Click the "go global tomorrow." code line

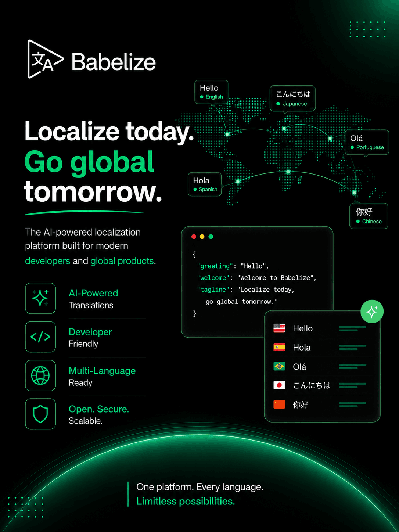tap(242, 302)
